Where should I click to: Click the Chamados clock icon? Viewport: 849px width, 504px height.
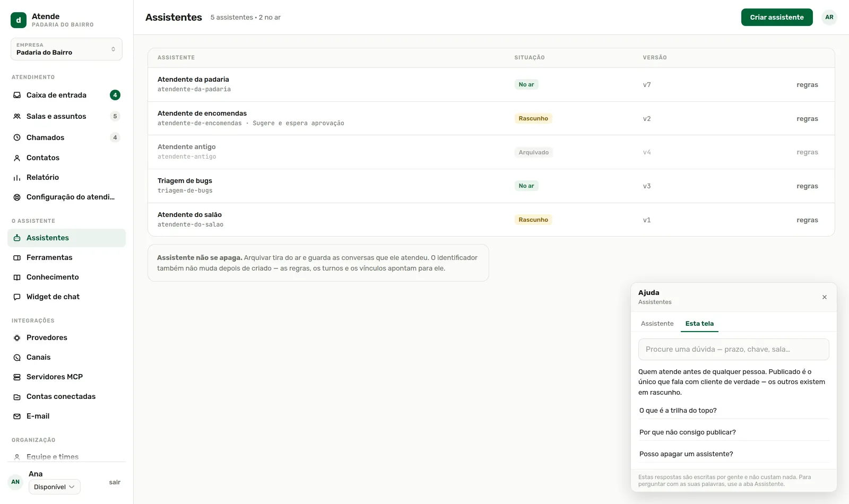(17, 137)
